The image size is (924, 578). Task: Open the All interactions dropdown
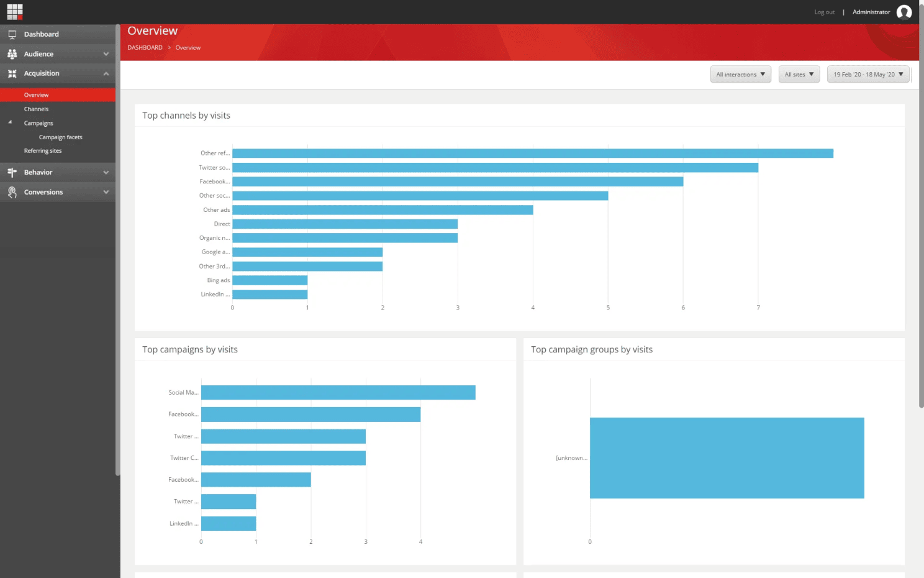[740, 74]
